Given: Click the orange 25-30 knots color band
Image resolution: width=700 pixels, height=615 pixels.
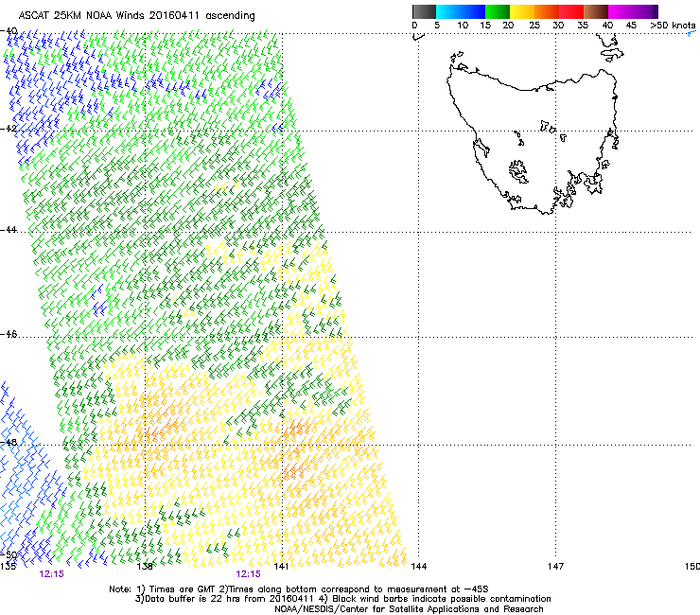Looking at the screenshot, I should pyautogui.click(x=547, y=11).
